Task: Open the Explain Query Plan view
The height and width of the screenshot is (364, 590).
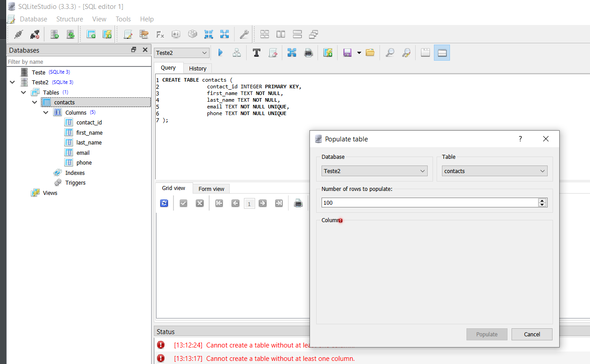Action: pos(236,52)
